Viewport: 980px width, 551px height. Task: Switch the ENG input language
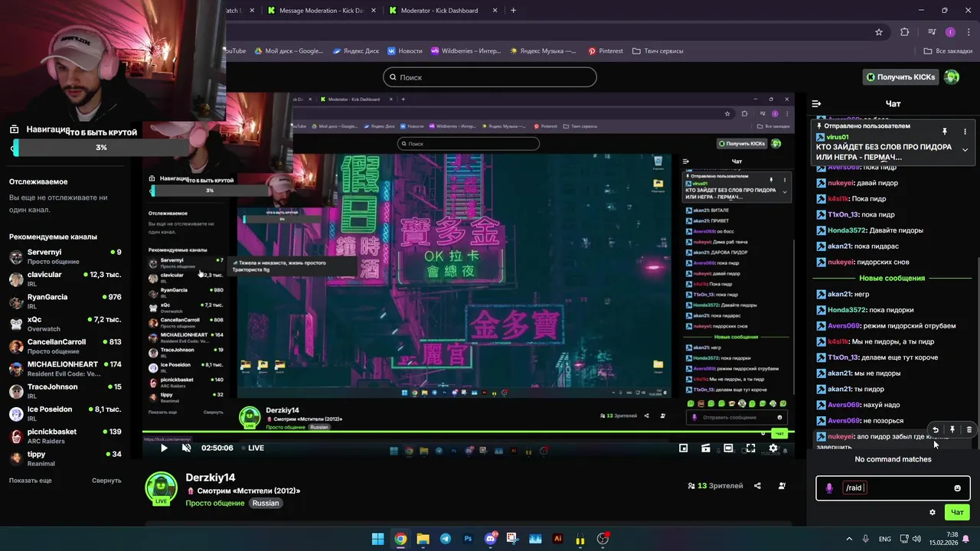point(884,539)
